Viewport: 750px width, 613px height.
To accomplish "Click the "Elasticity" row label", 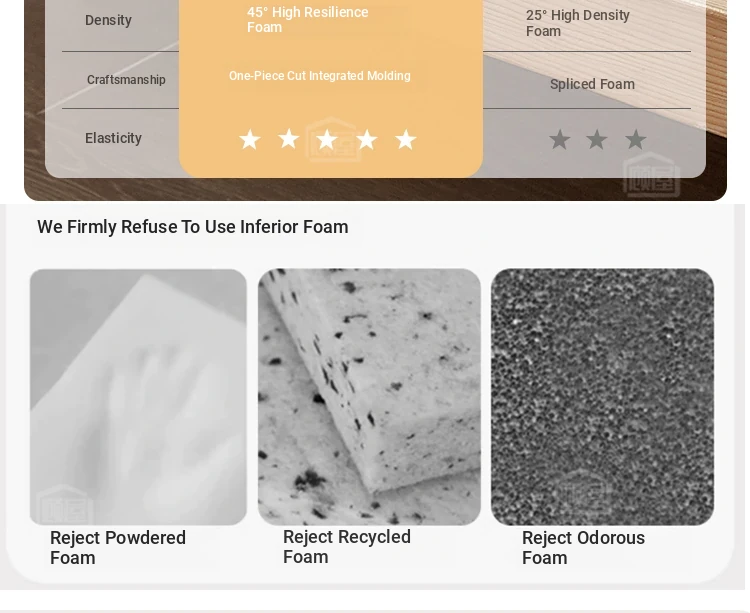I will click(x=113, y=138).
